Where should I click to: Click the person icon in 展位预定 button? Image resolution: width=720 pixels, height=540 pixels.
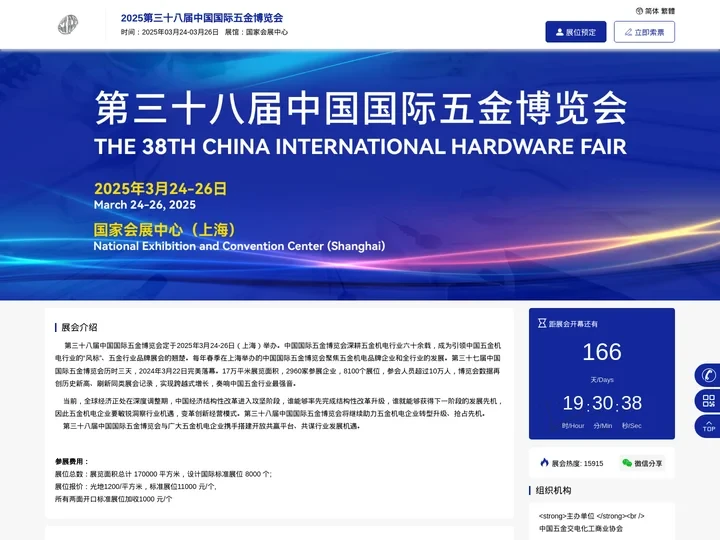(559, 32)
